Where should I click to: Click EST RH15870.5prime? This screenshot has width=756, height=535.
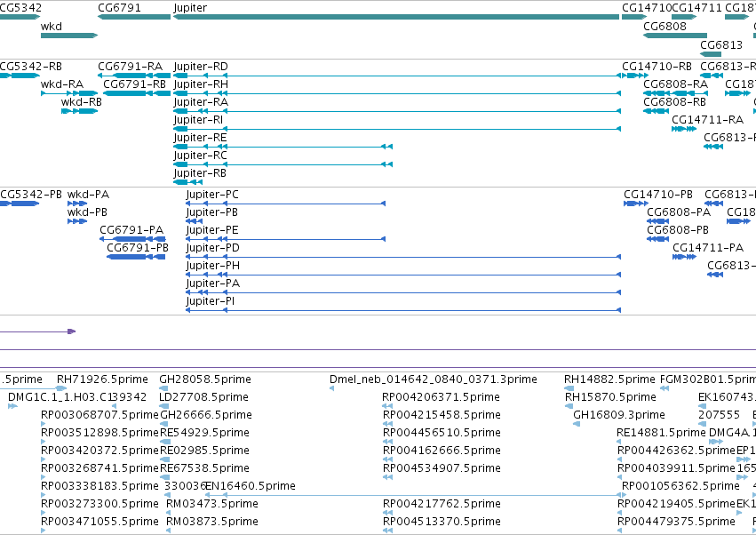(x=610, y=397)
